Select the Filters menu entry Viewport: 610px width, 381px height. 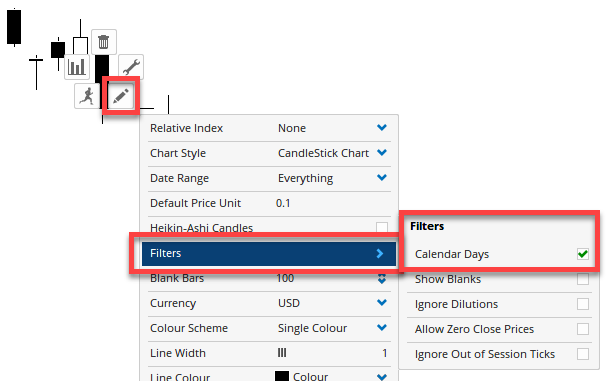pos(269,253)
